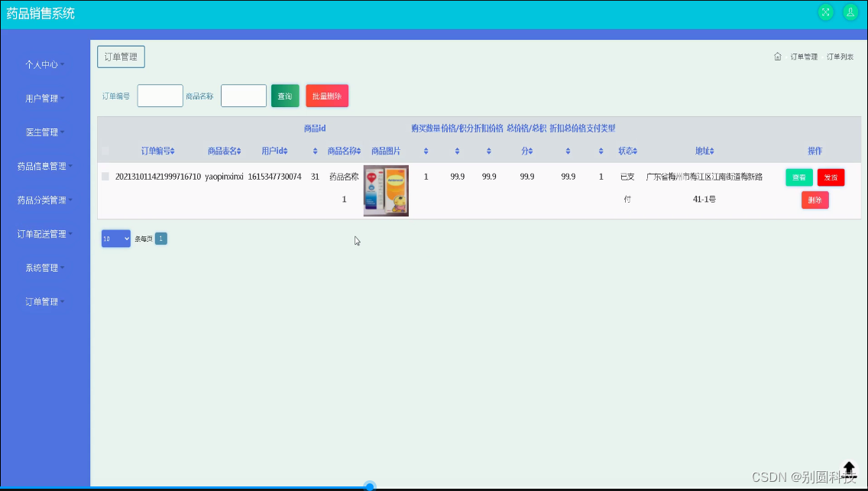Viewport: 868px width, 491px height.
Task: Click the 订单编号 search input field
Action: click(x=160, y=96)
